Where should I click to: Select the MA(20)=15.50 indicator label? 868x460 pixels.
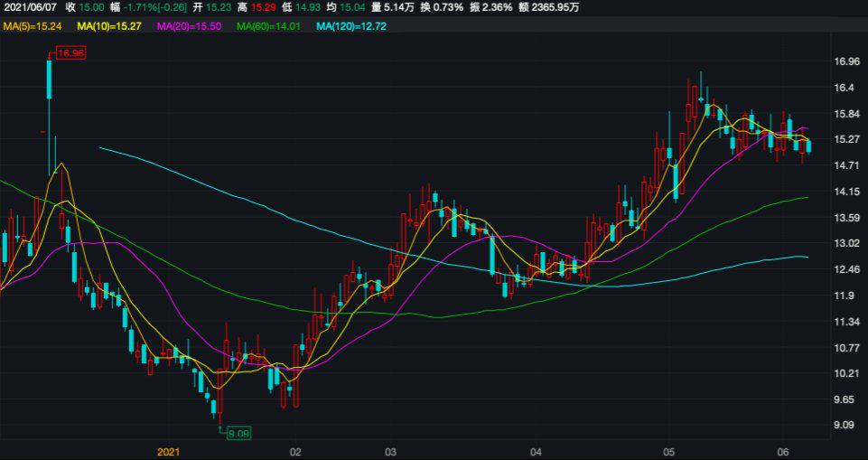[x=190, y=25]
